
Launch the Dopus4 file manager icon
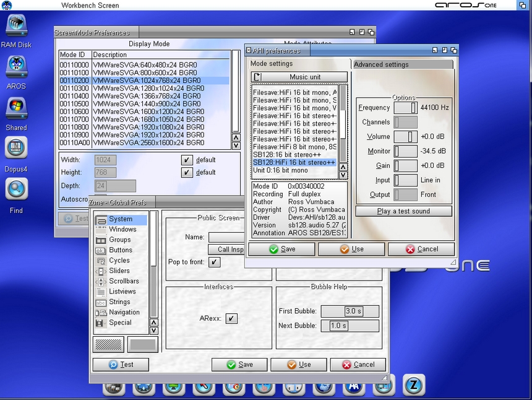[x=16, y=149]
